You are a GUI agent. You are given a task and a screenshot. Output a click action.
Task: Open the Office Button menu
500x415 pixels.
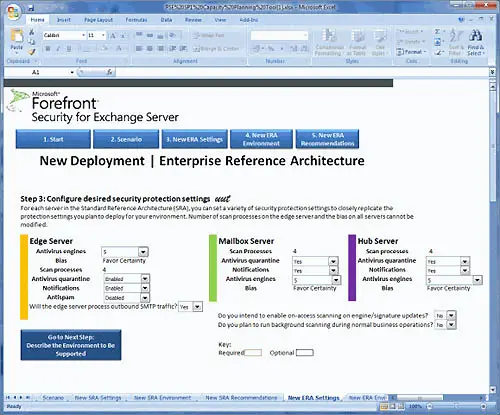click(x=13, y=12)
